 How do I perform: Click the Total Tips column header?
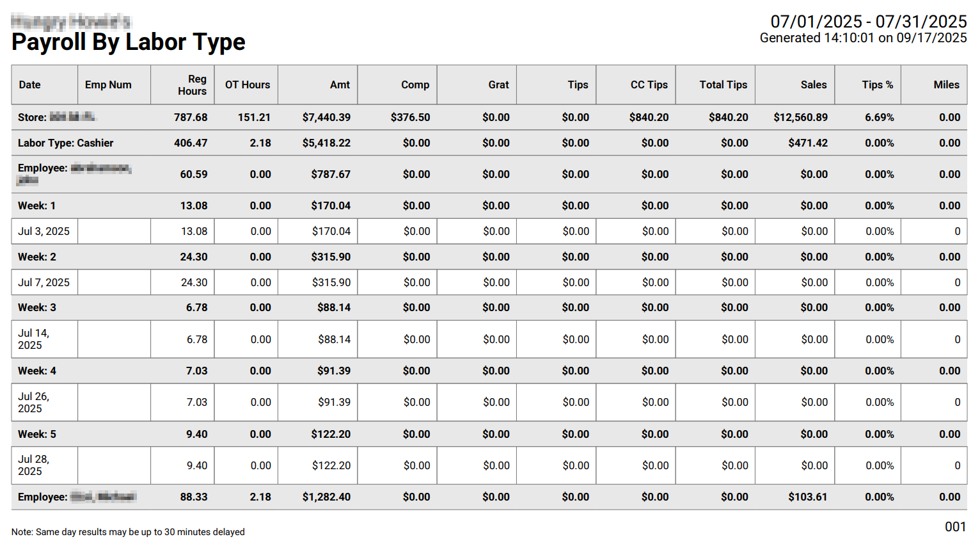point(715,84)
